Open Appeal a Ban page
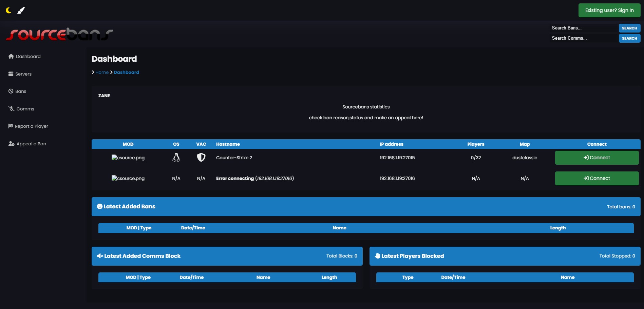This screenshot has width=644, height=309. click(x=31, y=144)
